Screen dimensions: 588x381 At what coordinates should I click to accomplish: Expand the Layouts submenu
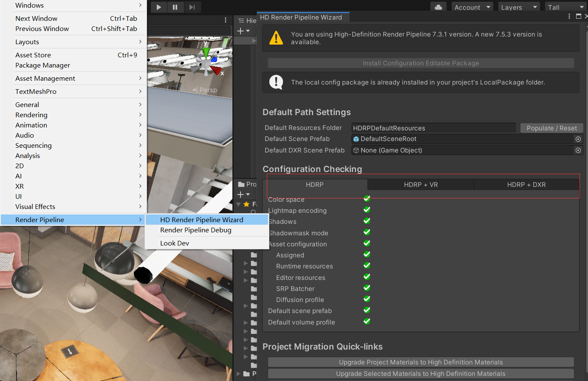tap(73, 42)
